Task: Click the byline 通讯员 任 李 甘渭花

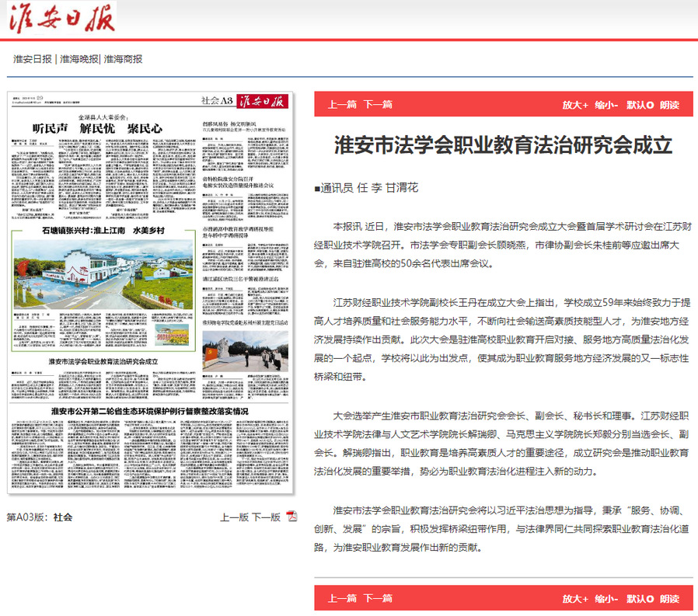Action: (x=366, y=188)
